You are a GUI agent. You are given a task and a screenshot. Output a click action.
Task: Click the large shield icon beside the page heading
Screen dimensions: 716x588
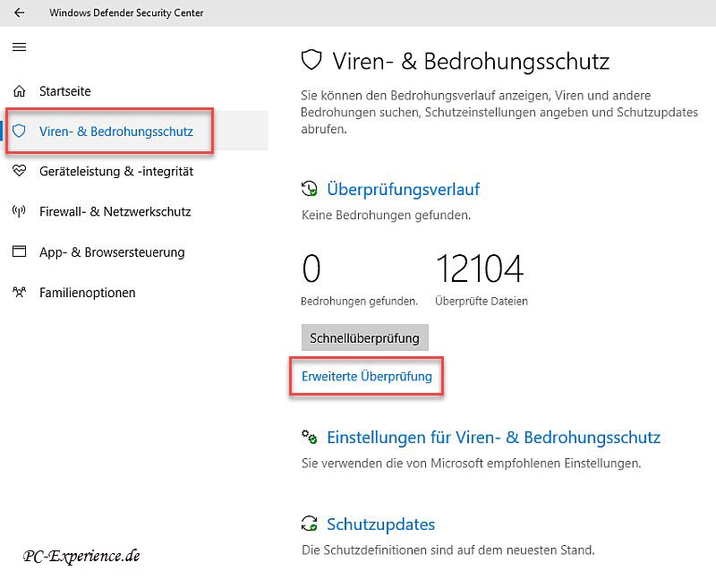coord(311,60)
